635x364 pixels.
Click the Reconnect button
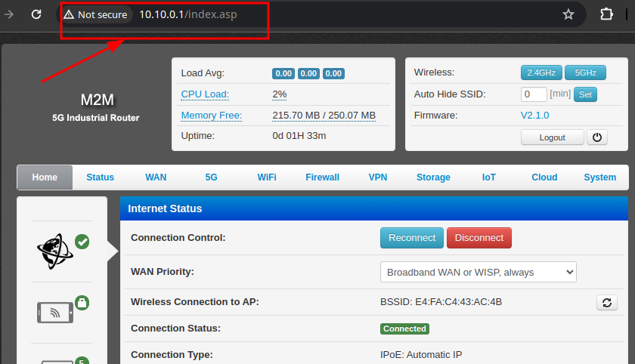[x=412, y=238]
